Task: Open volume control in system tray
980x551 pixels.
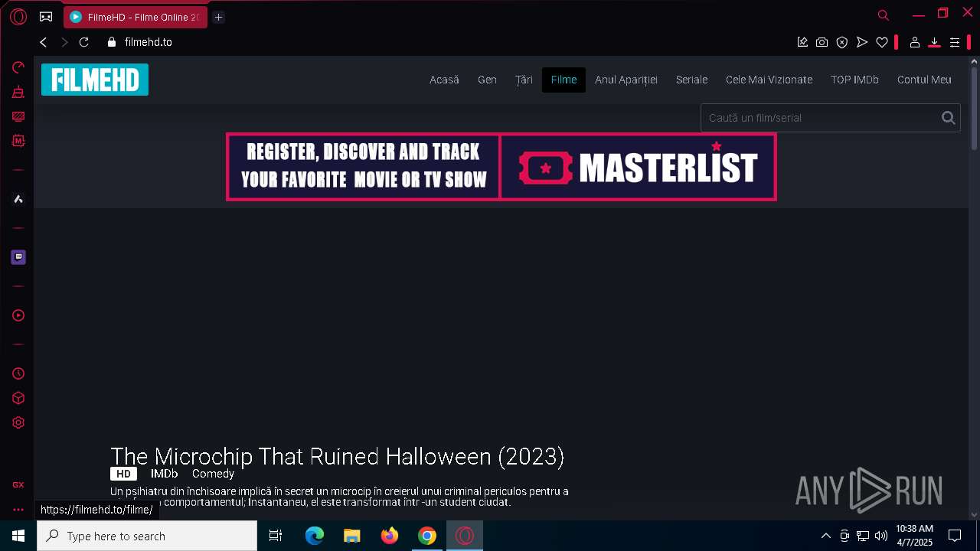Action: [881, 536]
